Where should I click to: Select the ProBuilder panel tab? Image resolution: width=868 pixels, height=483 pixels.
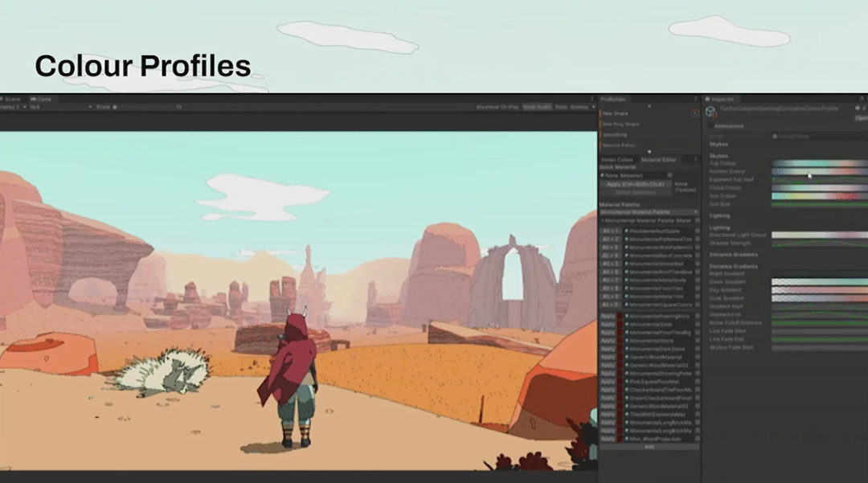[613, 99]
